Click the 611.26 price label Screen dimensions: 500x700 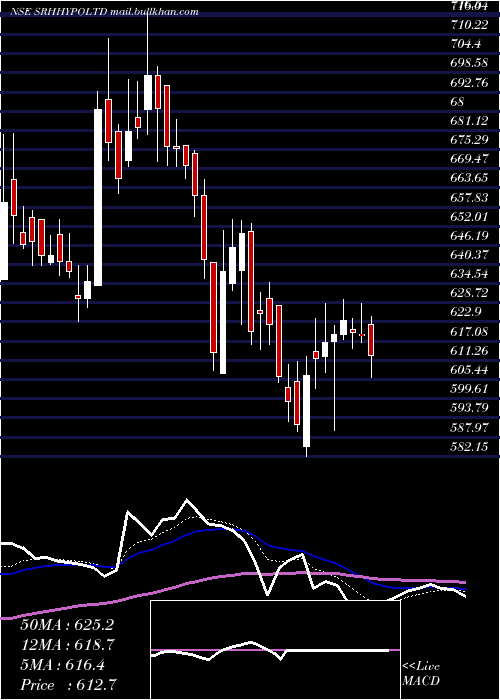[x=470, y=350]
